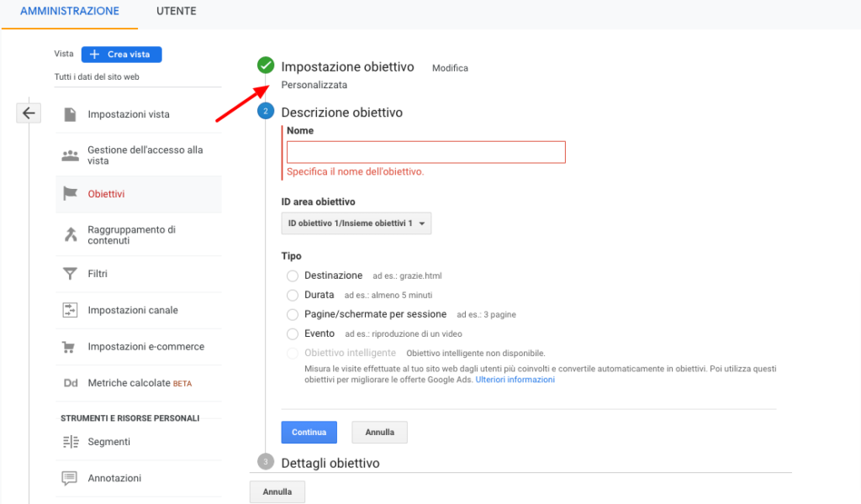The width and height of the screenshot is (861, 504).
Task: Click the bottom Annulla button
Action: (x=277, y=492)
